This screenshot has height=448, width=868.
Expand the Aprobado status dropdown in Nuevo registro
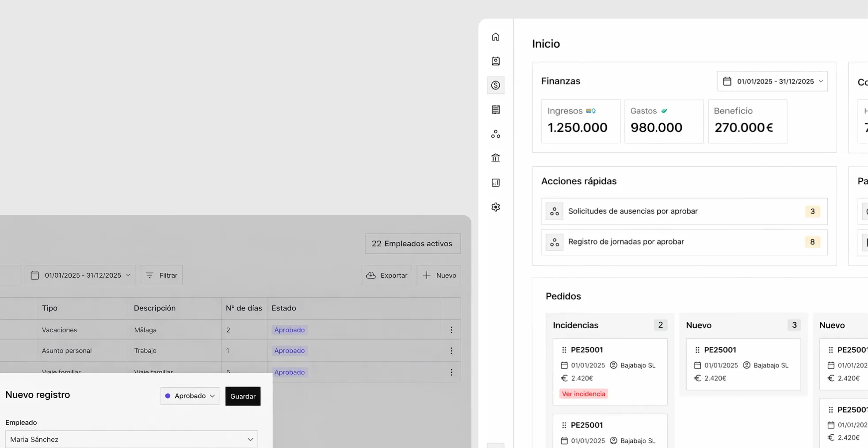(190, 396)
